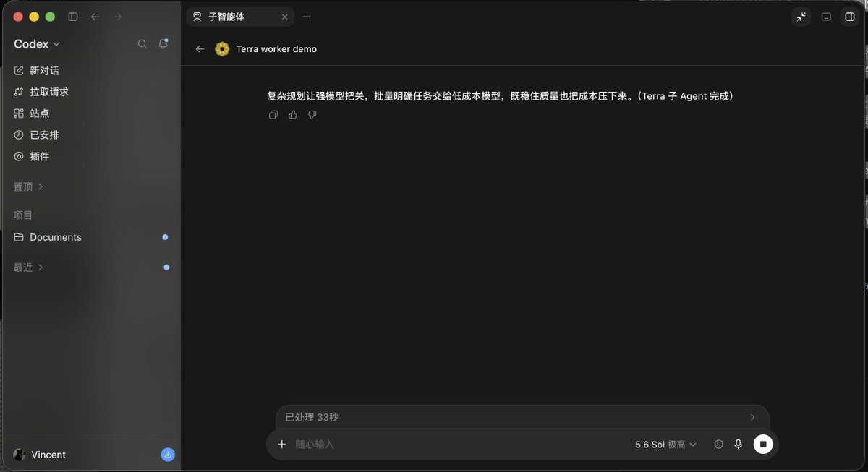Toggle the bottom panel icon
Viewport: 868px width, 472px height.
coord(826,17)
